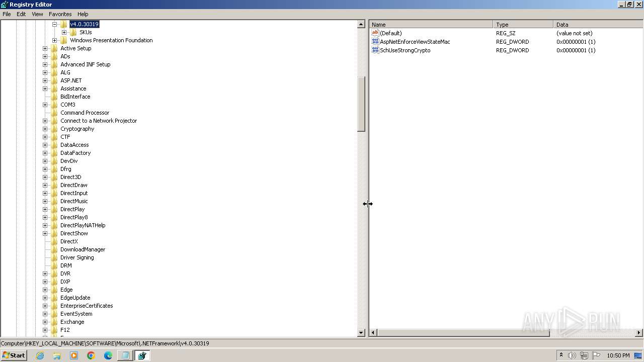
Task: Click the clock showing 10:50 PM
Action: tap(618, 355)
